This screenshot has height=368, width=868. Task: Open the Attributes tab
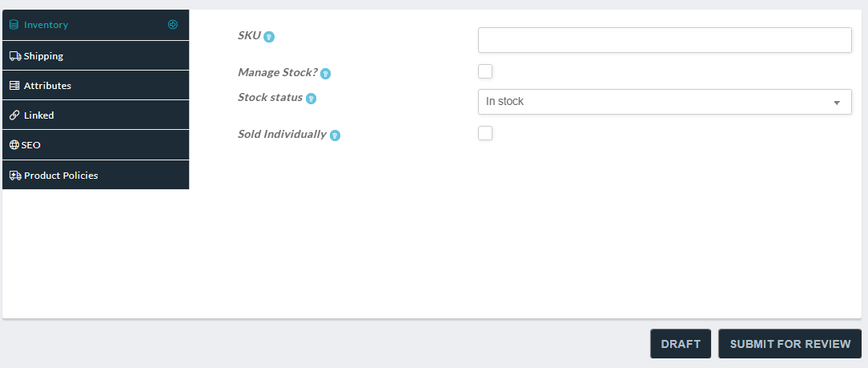(96, 86)
